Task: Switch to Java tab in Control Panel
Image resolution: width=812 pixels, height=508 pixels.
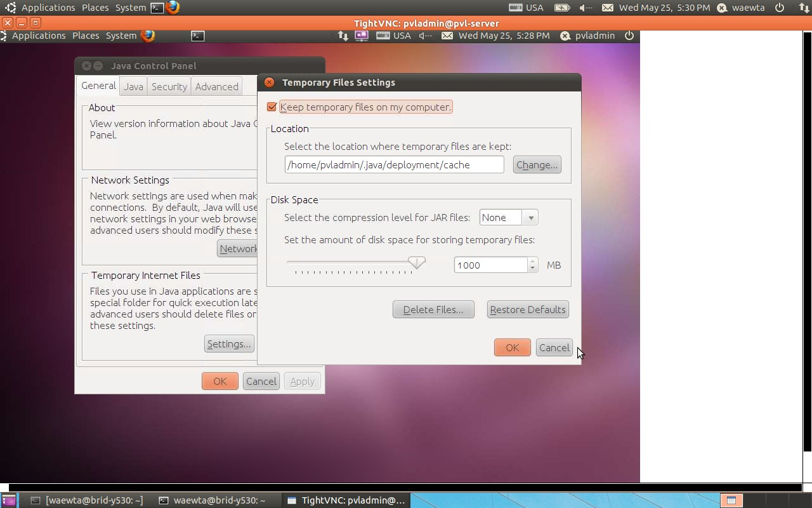Action: [x=133, y=87]
